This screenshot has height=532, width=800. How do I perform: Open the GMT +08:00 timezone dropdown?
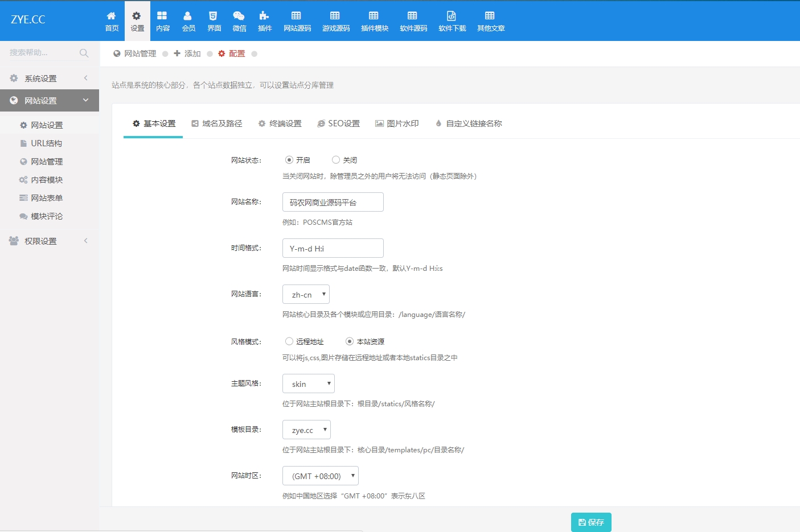click(x=320, y=476)
